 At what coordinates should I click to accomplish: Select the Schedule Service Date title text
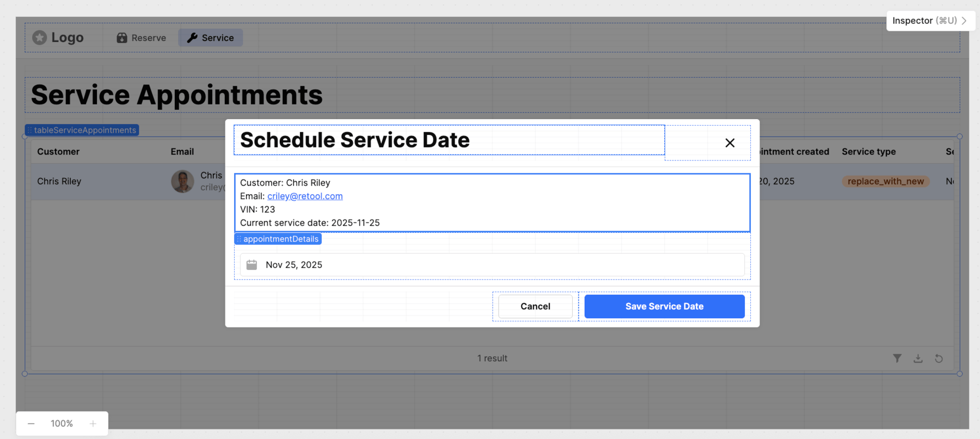(x=355, y=140)
